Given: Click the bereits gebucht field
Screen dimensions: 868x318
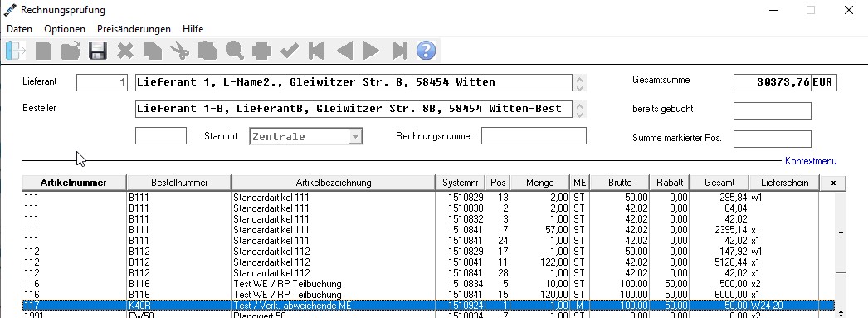Looking at the screenshot, I should click(x=773, y=110).
